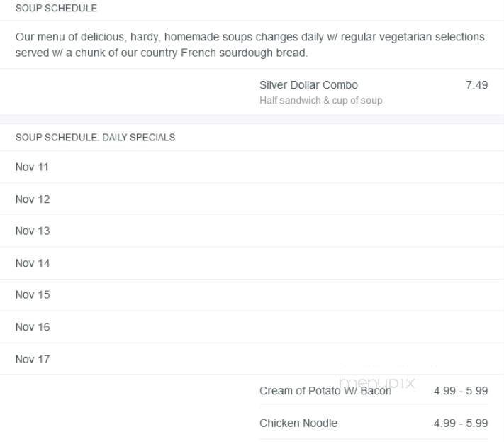This screenshot has width=504, height=442.
Task: Select the Nov 13 schedule entry
Action: pyautogui.click(x=33, y=231)
